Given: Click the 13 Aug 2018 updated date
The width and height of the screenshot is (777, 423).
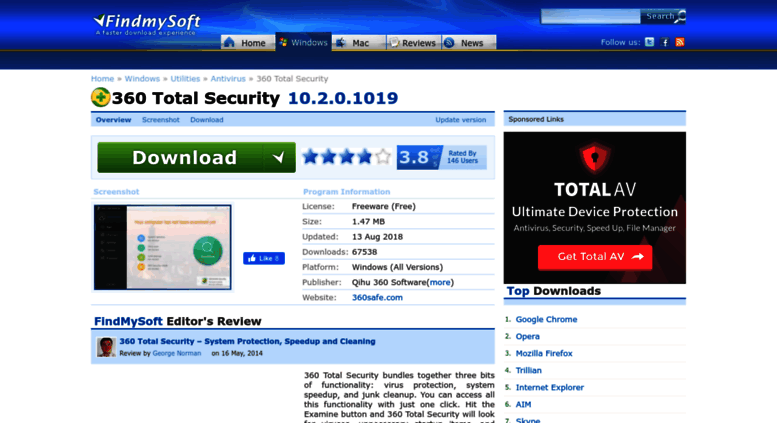Looking at the screenshot, I should point(377,237).
